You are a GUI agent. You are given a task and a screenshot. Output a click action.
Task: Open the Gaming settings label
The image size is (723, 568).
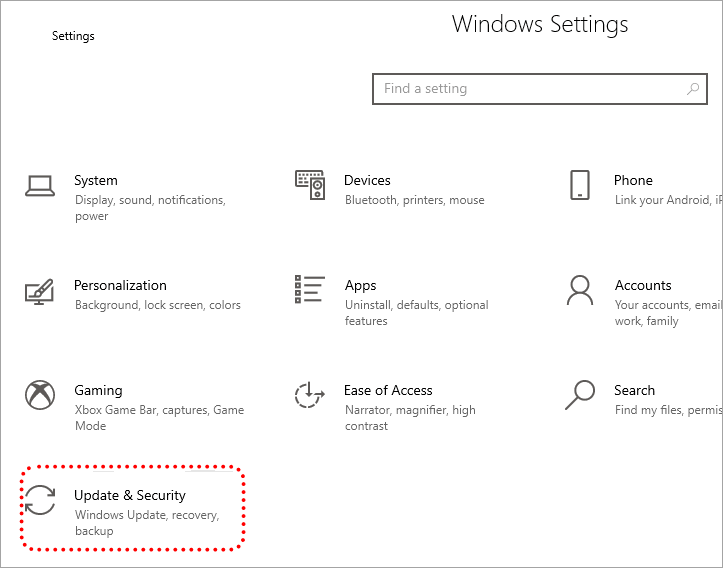[x=98, y=391]
